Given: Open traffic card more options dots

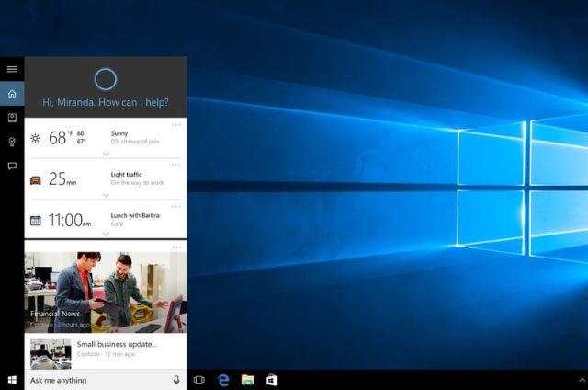Looking at the screenshot, I should 176,166.
